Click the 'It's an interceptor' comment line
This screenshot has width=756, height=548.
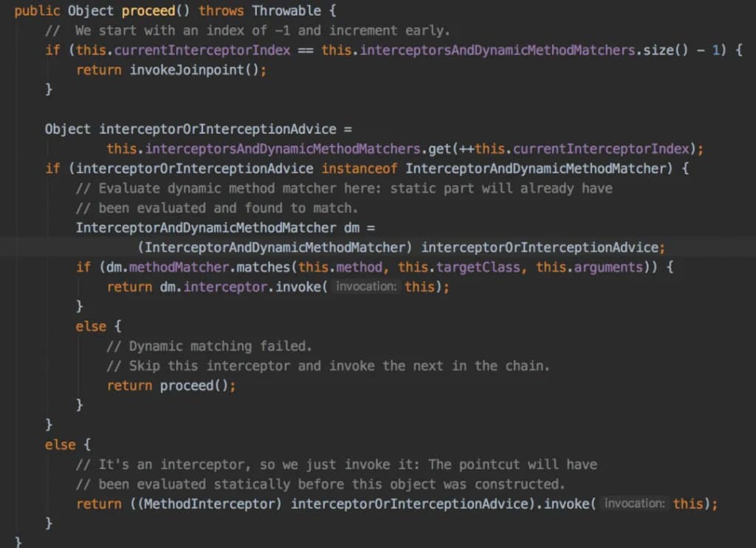(336, 465)
